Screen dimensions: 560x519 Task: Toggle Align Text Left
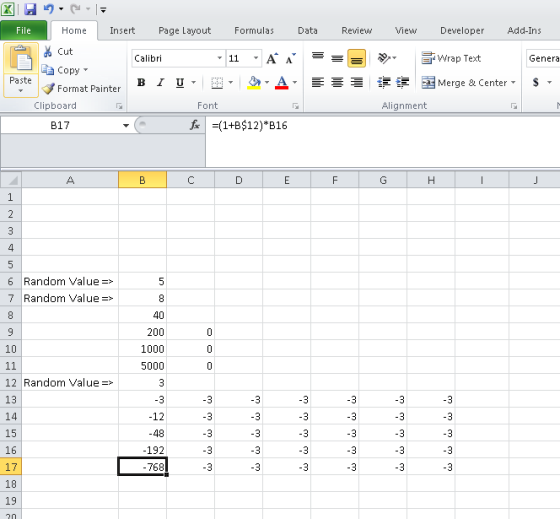[x=318, y=83]
